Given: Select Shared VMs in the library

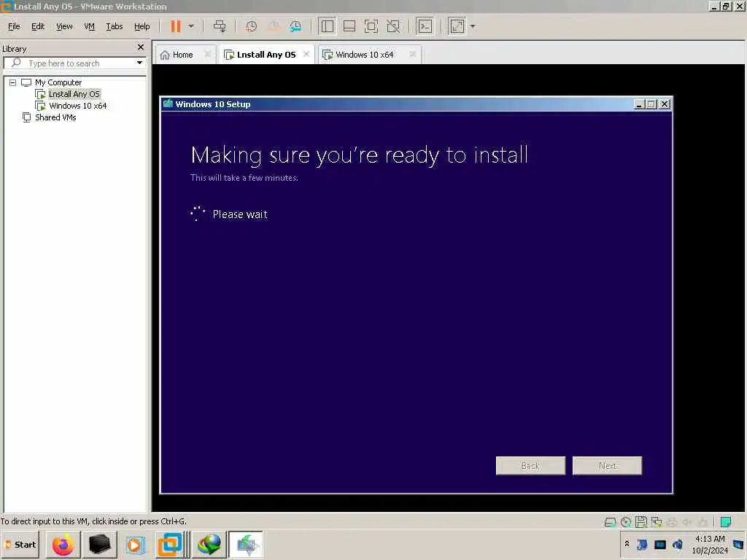Looking at the screenshot, I should click(x=55, y=117).
